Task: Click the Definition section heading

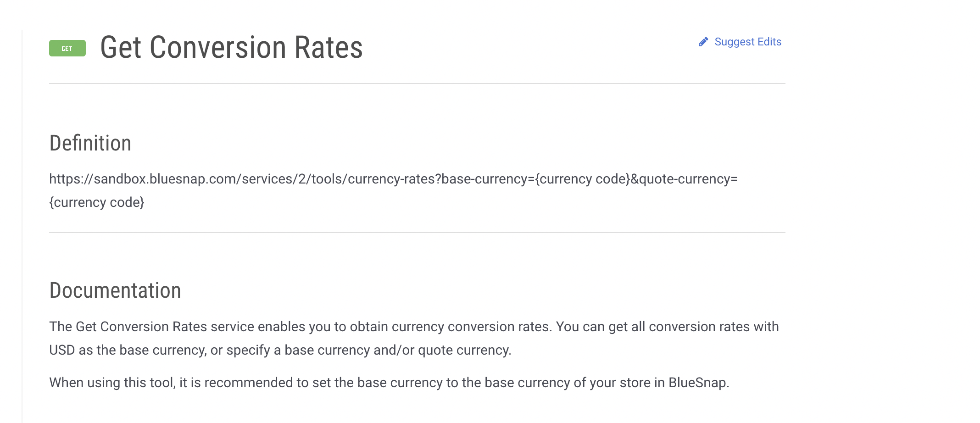Action: tap(90, 143)
